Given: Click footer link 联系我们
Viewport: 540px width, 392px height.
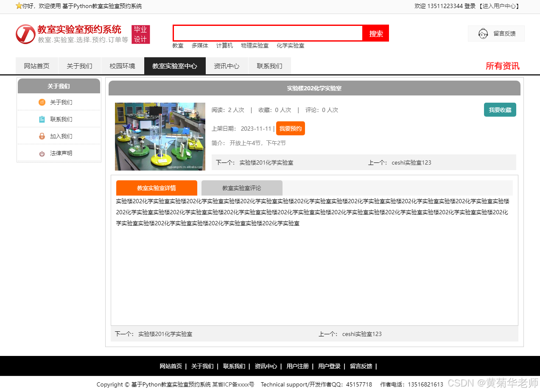Looking at the screenshot, I should click(234, 366).
